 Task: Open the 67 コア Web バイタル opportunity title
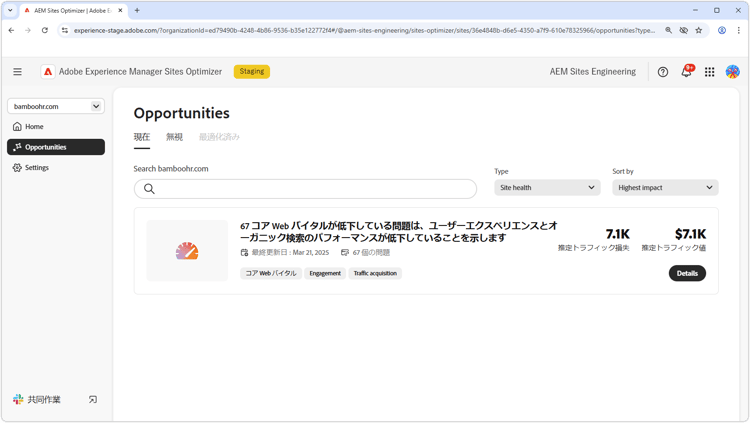click(399, 232)
